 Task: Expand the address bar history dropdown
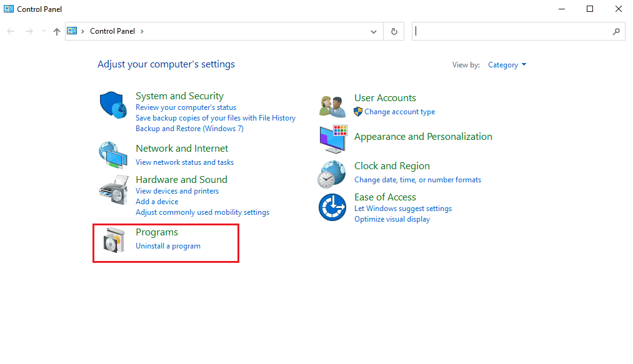tap(374, 31)
